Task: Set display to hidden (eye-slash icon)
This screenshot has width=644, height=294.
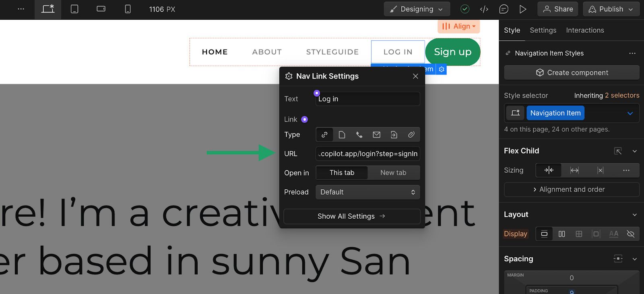Action: [x=630, y=234]
